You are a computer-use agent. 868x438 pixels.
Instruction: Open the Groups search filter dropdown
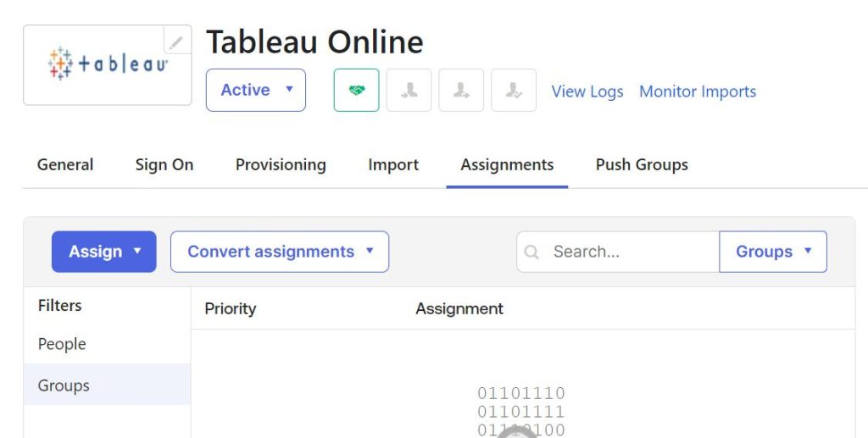point(773,252)
